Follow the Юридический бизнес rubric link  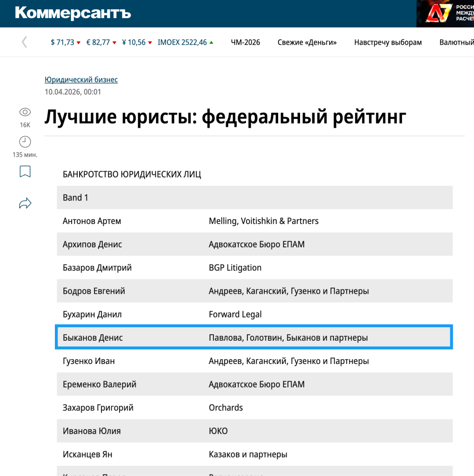coord(81,79)
